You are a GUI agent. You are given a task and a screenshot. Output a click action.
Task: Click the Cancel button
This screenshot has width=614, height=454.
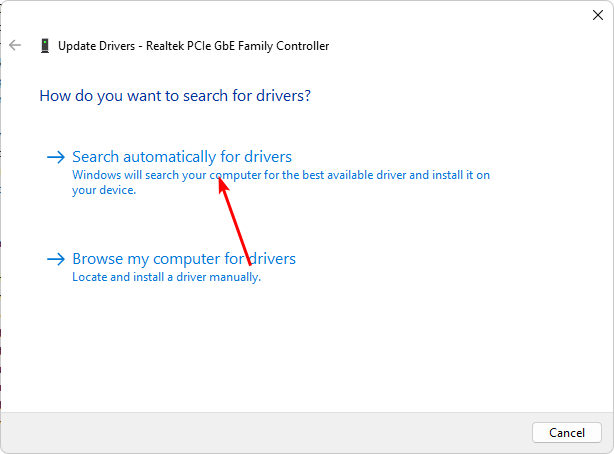tap(567, 432)
